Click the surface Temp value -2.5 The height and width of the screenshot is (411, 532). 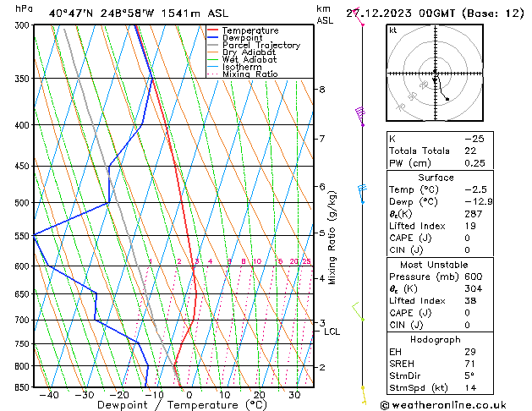[x=475, y=189]
